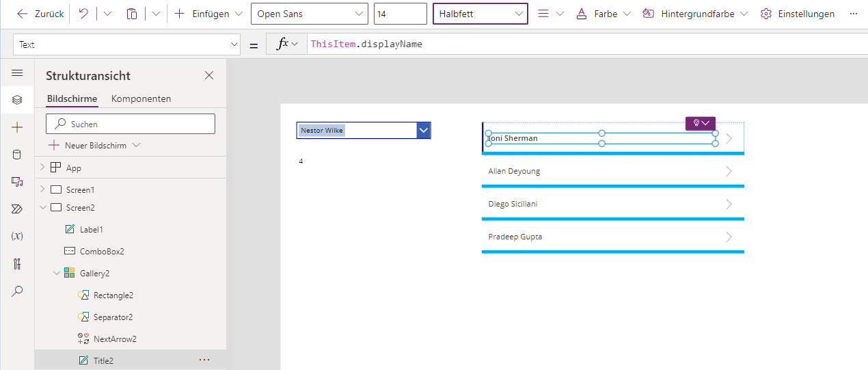Select the Strukturansicht layers icon in sidebar
This screenshot has width=868, height=370.
point(17,100)
